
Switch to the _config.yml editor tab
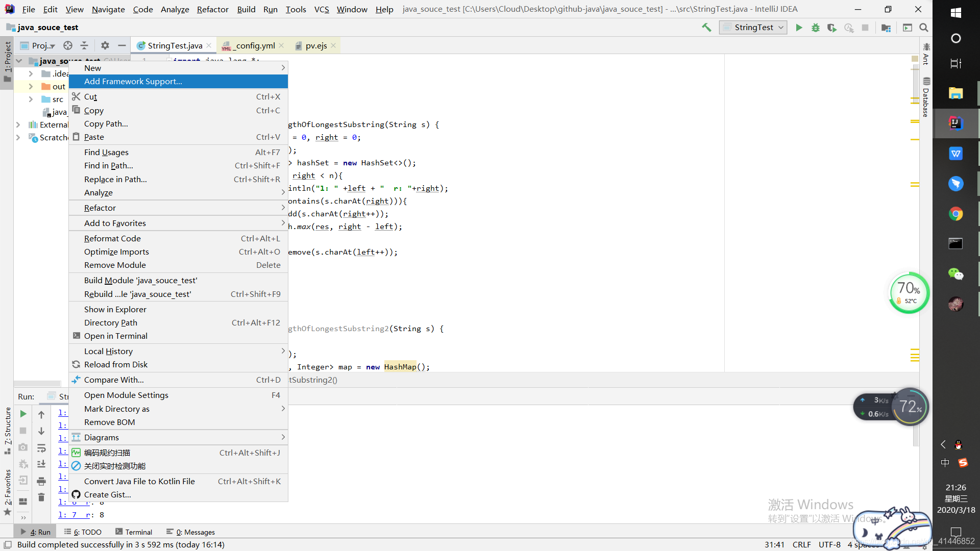click(255, 46)
